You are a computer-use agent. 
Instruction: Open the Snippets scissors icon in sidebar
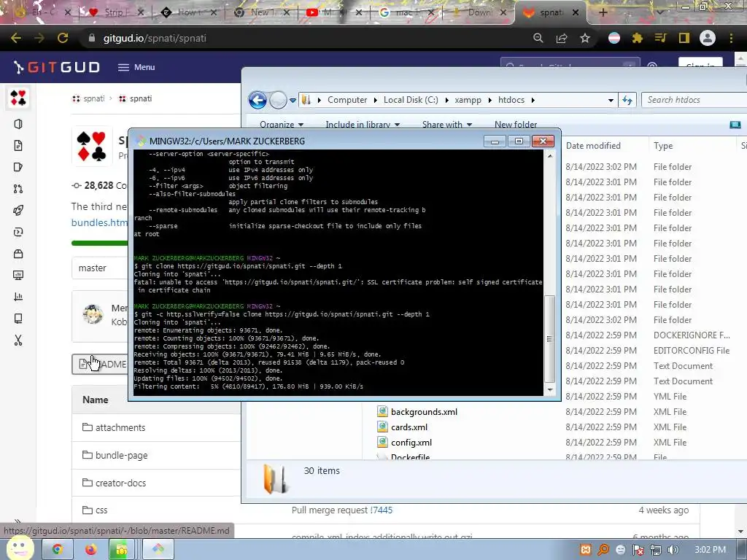click(18, 340)
